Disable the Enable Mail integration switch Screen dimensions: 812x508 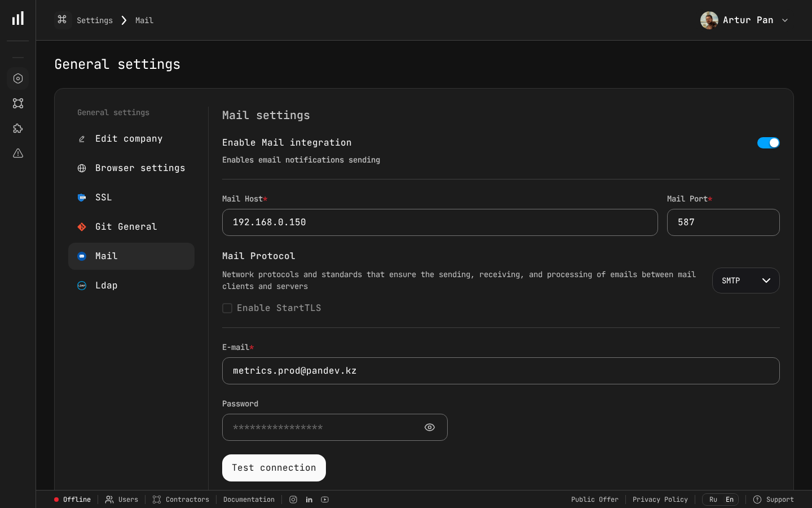(769, 143)
